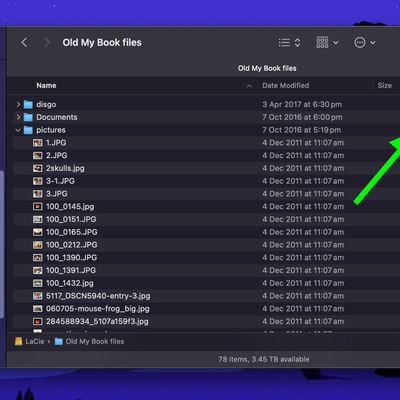Click the 100_1390.JPG thumbnail icon
400x400 pixels.
click(38, 257)
